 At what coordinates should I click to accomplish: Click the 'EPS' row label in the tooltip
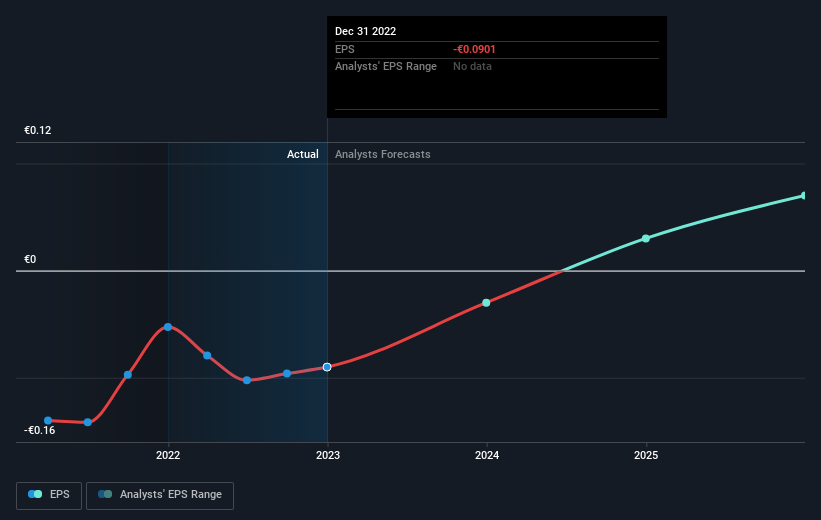(345, 49)
